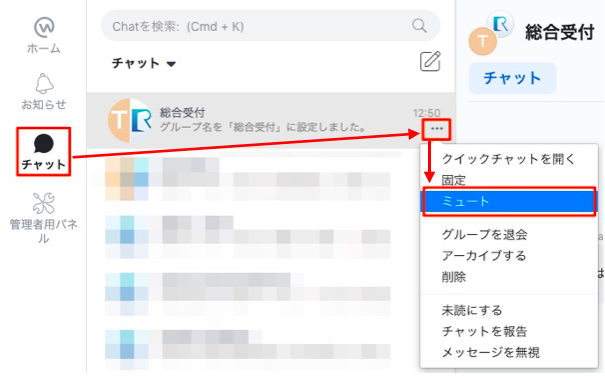The width and height of the screenshot is (605, 376).
Task: Select ミュート in the context menu
Action: click(x=509, y=201)
